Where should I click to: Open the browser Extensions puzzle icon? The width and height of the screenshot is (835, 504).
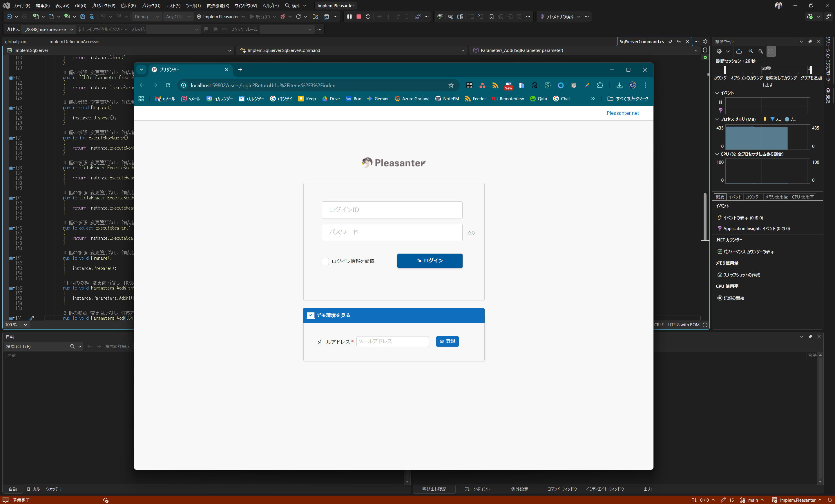pos(600,85)
